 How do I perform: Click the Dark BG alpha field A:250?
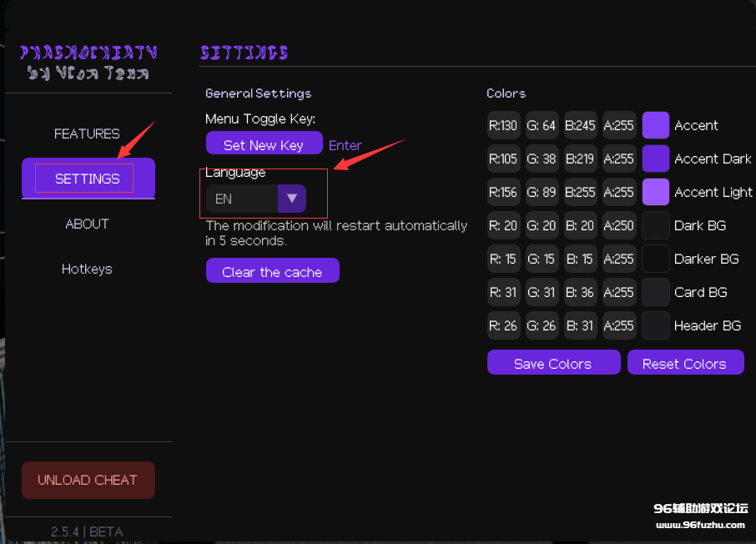tap(618, 225)
